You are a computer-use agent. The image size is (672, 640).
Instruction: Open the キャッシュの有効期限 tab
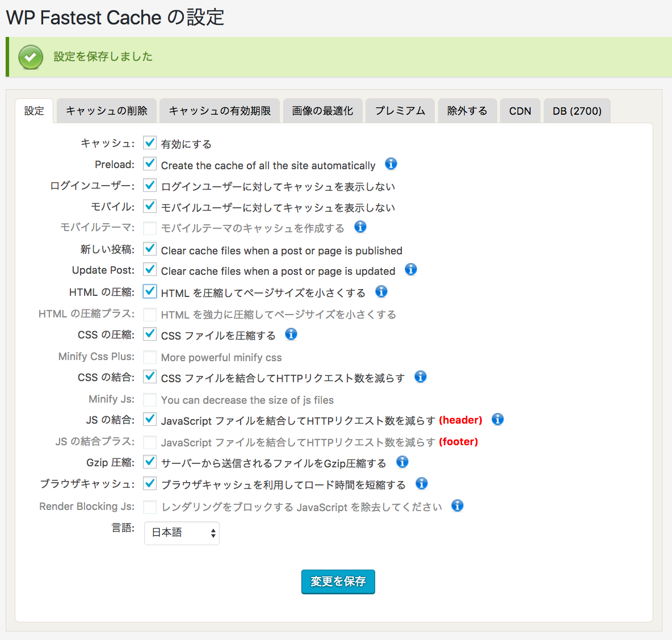click(220, 111)
